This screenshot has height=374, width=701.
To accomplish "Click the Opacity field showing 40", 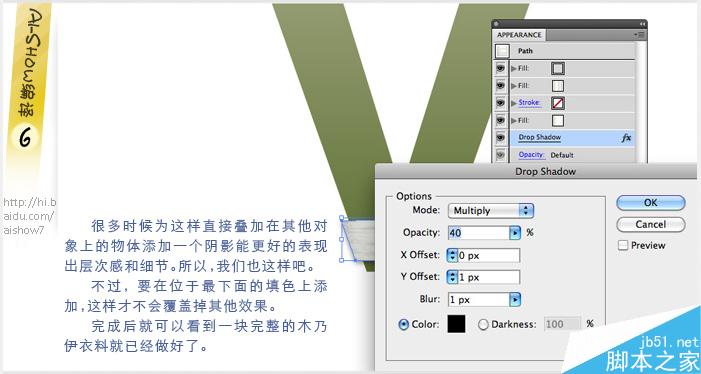I will point(479,232).
